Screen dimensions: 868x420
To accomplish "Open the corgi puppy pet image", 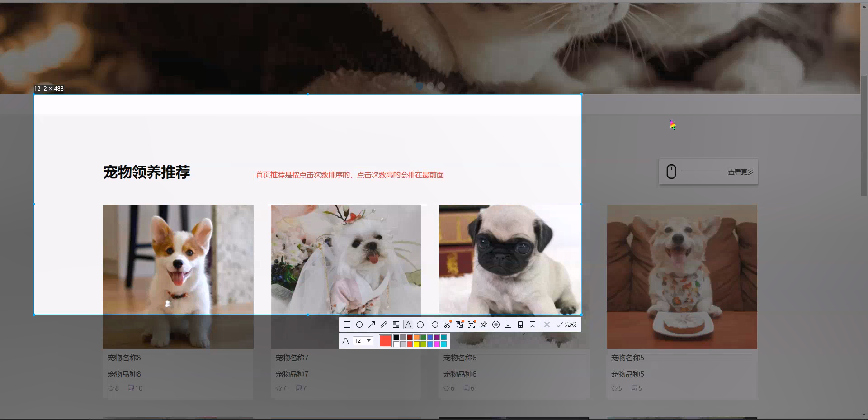I will pos(178,277).
